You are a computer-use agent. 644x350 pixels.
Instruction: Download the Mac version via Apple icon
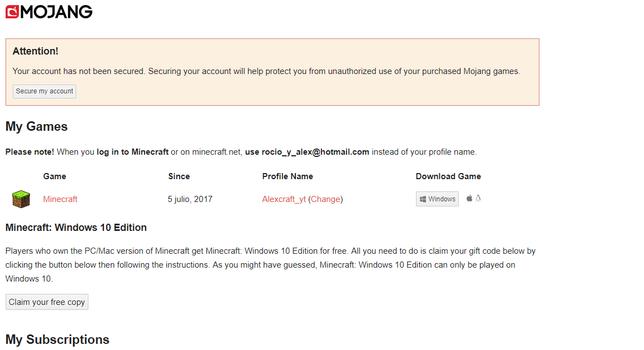[469, 199]
